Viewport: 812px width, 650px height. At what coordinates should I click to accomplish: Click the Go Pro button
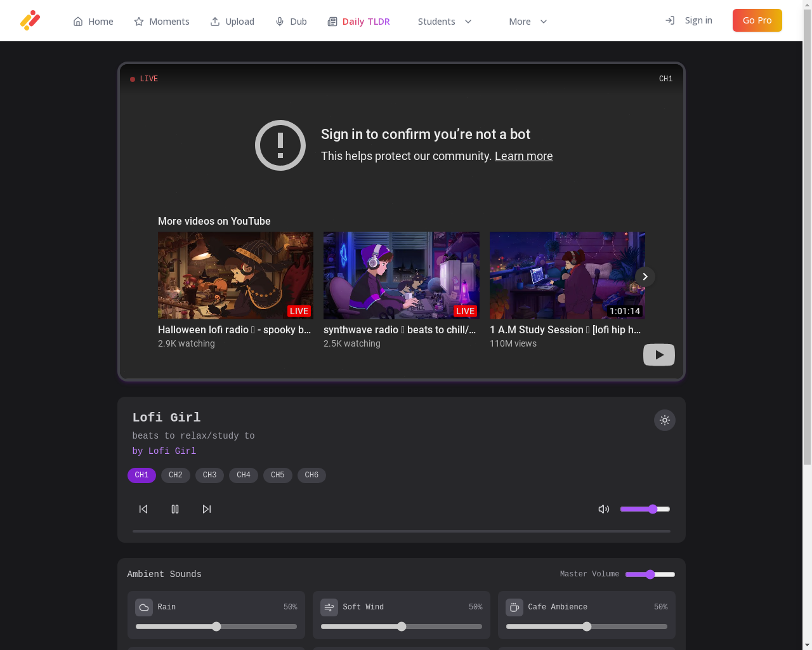click(757, 20)
